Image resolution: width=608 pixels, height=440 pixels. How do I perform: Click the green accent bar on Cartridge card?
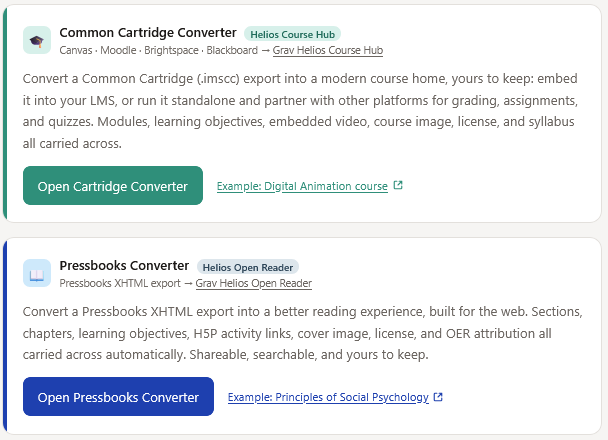(5, 113)
